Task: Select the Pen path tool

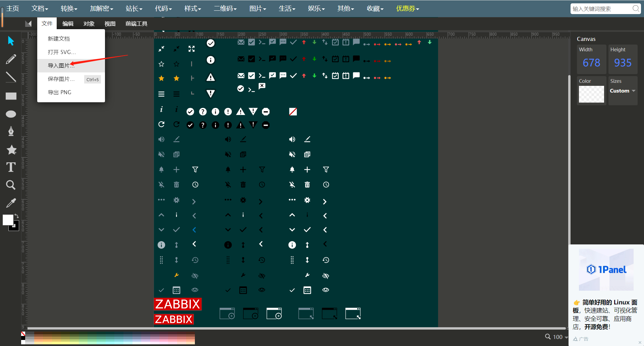Action: point(11,131)
